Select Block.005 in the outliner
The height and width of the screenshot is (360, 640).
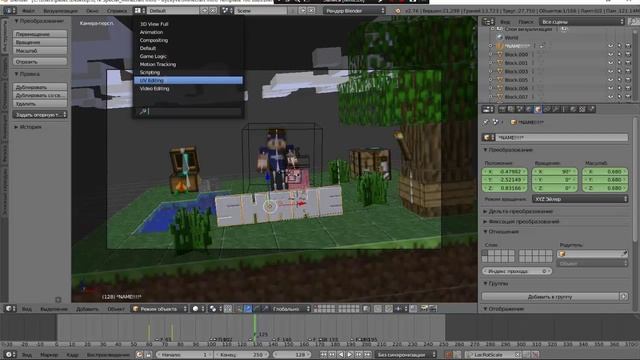pos(516,80)
